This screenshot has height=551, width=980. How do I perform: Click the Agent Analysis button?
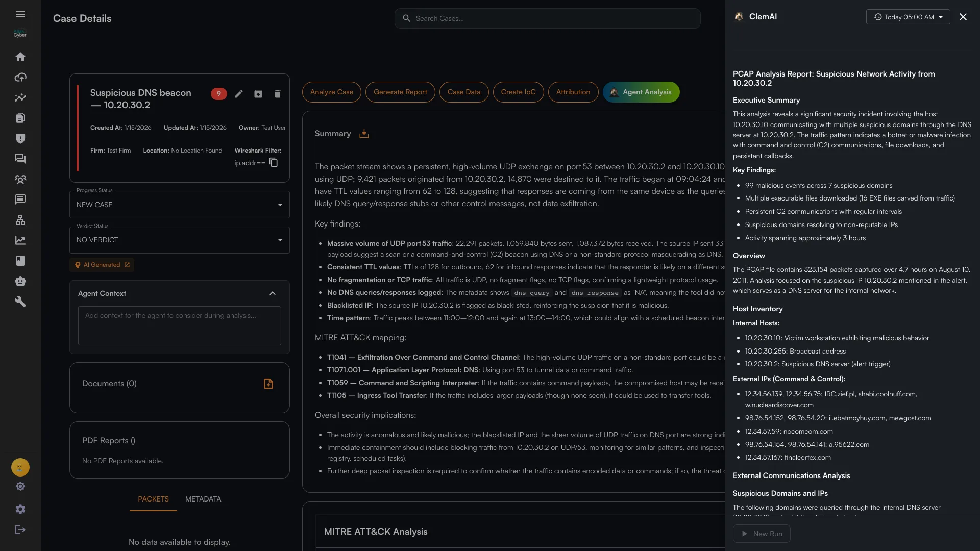[641, 92]
